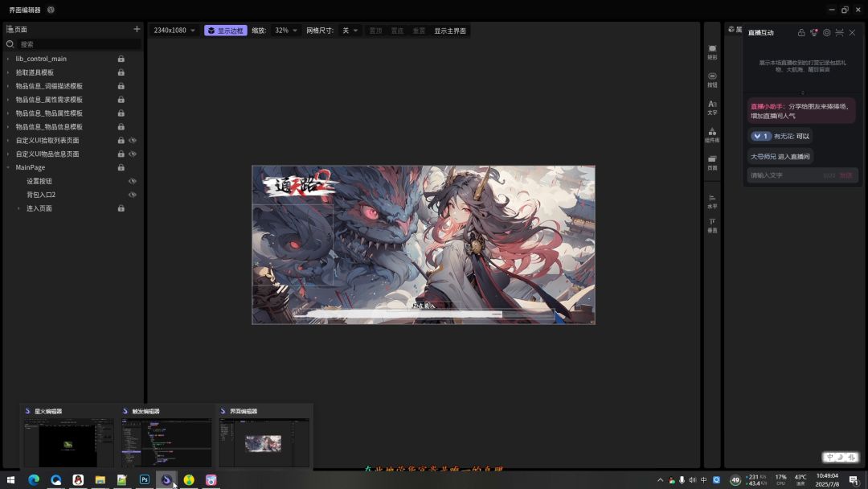Apply 水平 horizontal alignment
Image resolution: width=868 pixels, height=489 pixels.
tap(712, 200)
